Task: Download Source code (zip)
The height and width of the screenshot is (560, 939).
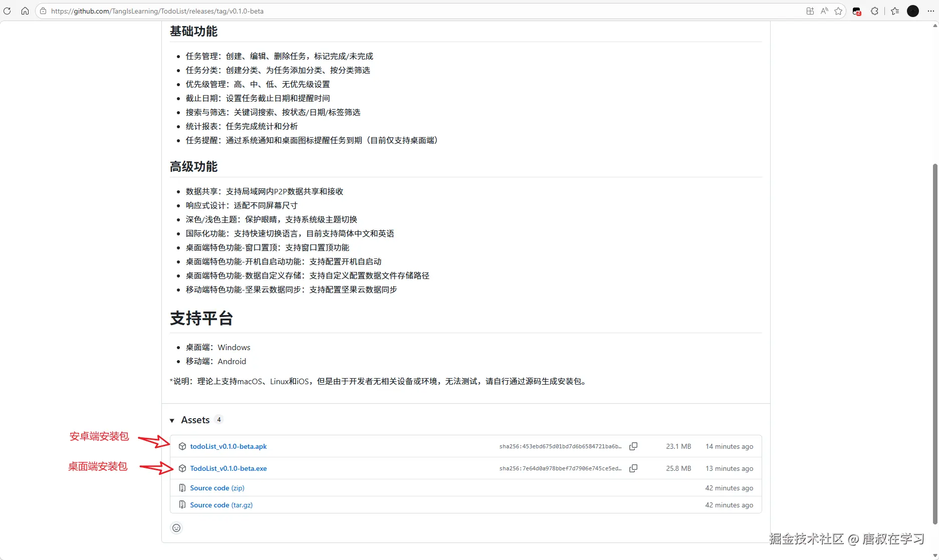Action: pos(217,488)
